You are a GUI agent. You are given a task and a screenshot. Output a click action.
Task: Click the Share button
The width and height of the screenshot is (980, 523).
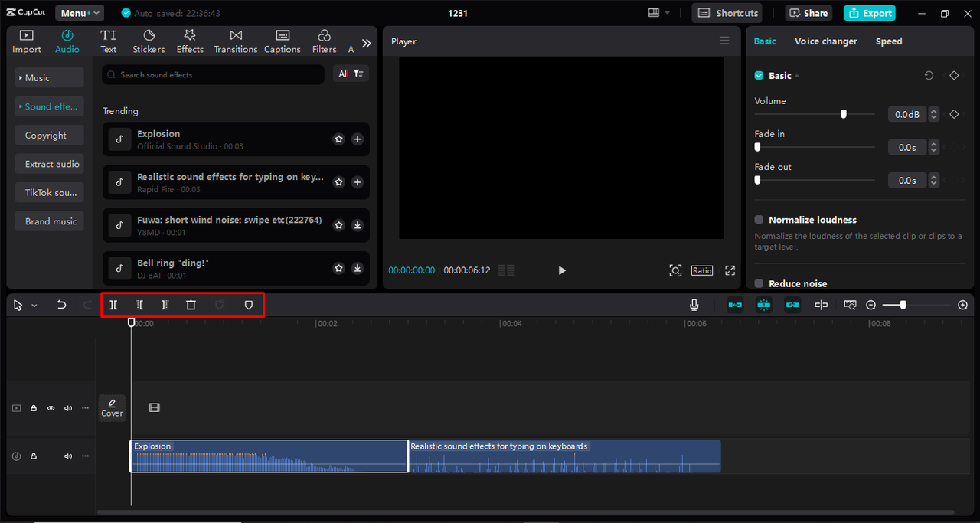click(x=808, y=13)
